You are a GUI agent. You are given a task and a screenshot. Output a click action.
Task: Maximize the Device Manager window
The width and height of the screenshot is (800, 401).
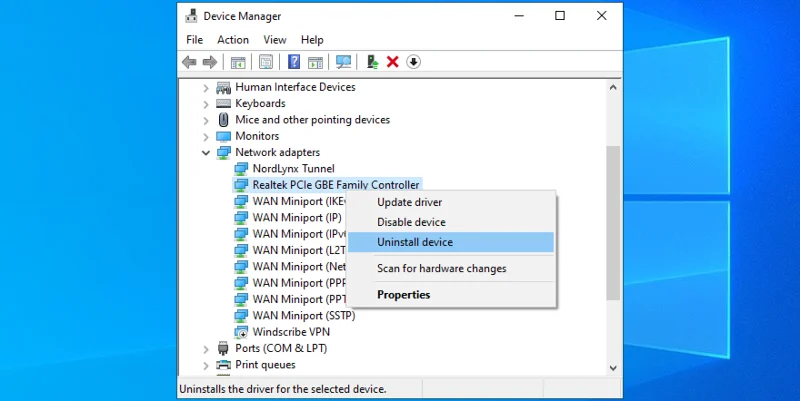click(560, 16)
